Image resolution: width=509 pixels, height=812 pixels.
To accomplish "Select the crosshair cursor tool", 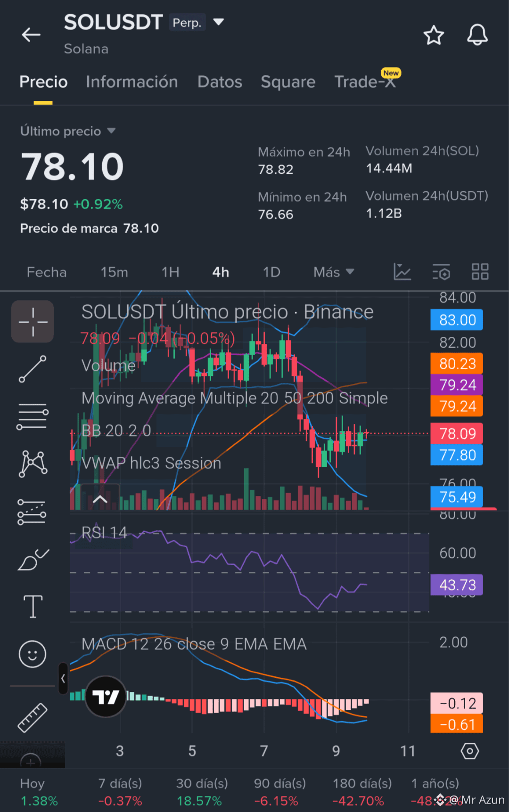I will click(x=33, y=322).
